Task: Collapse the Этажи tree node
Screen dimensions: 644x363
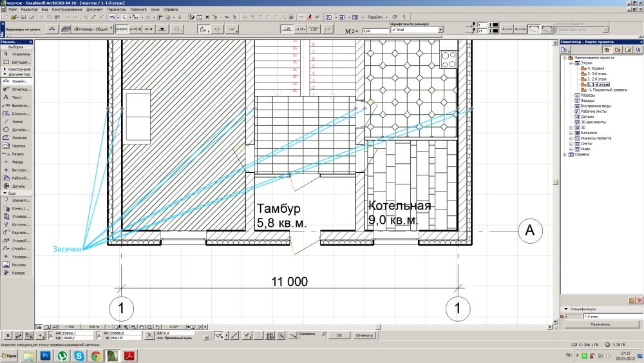Action: pos(571,63)
